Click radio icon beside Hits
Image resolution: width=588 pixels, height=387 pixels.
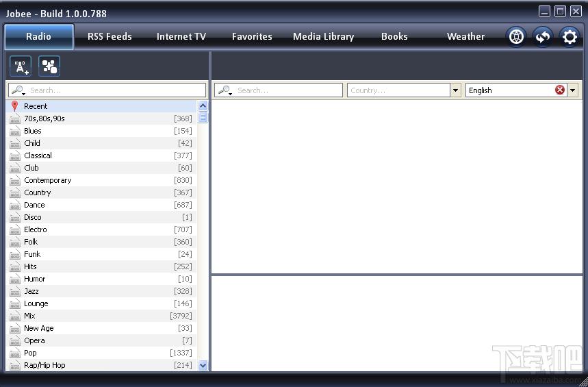[x=15, y=267]
